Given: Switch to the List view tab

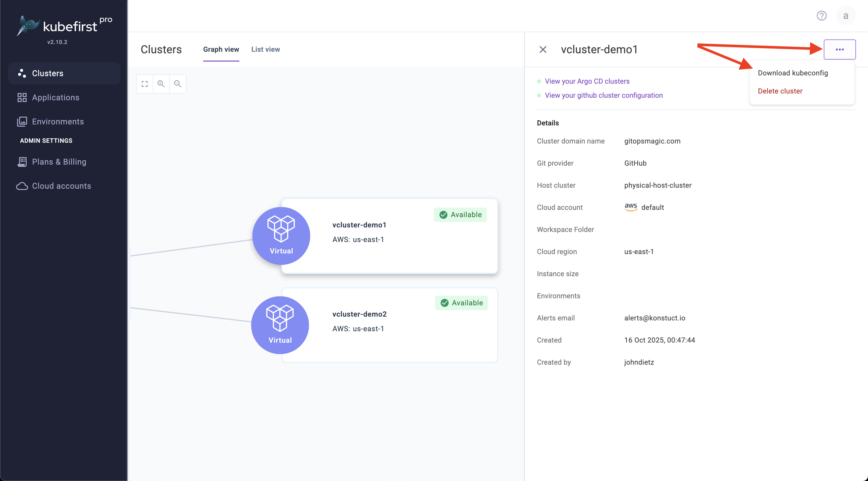Looking at the screenshot, I should coord(265,49).
